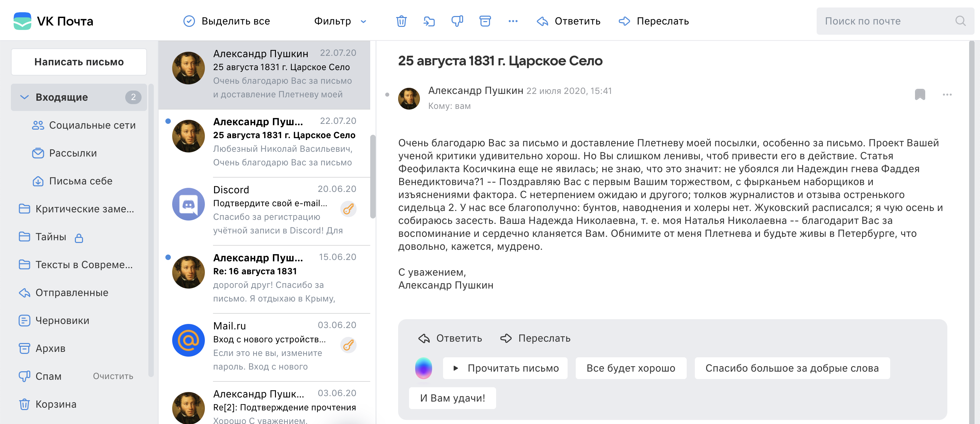The height and width of the screenshot is (424, 980).
Task: Open the selected first Pushkin message dated 22.07.20
Action: 264,75
